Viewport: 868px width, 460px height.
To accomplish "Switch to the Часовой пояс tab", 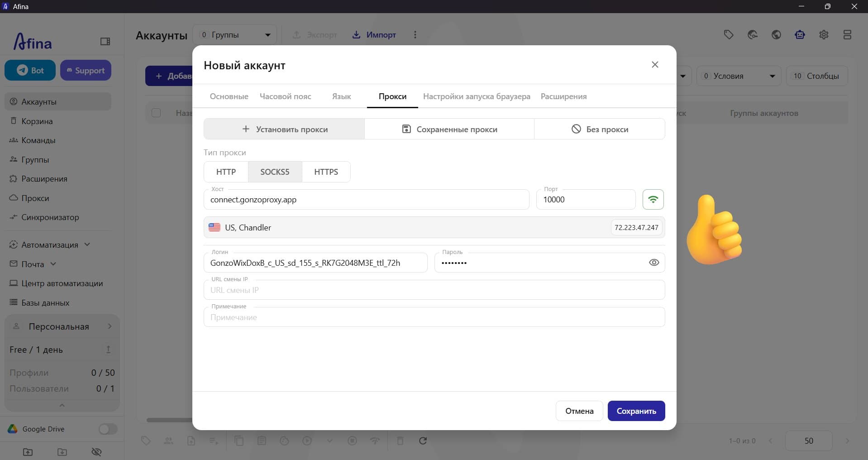I will [x=285, y=96].
